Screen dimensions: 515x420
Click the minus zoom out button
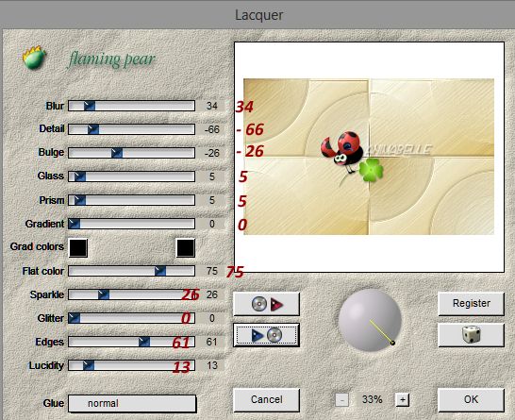coord(341,399)
